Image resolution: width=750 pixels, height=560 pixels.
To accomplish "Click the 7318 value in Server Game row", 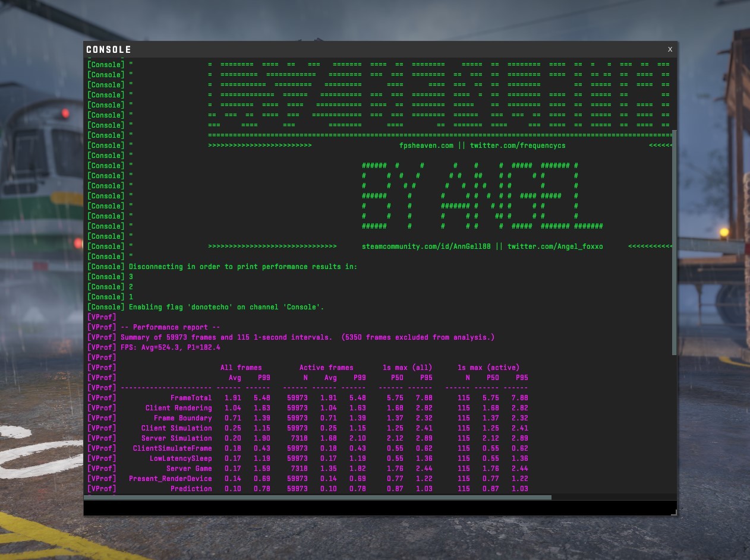I will pos(299,469).
